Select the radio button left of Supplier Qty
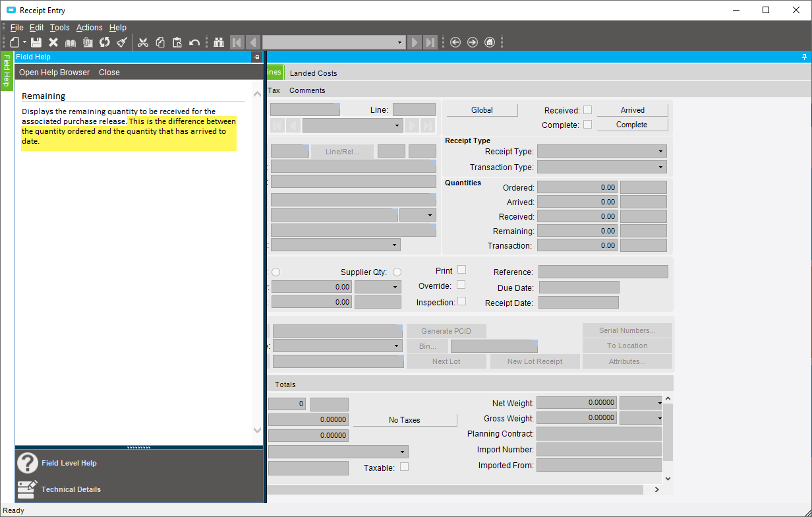Screen dimensions: 812x517 coord(275,272)
